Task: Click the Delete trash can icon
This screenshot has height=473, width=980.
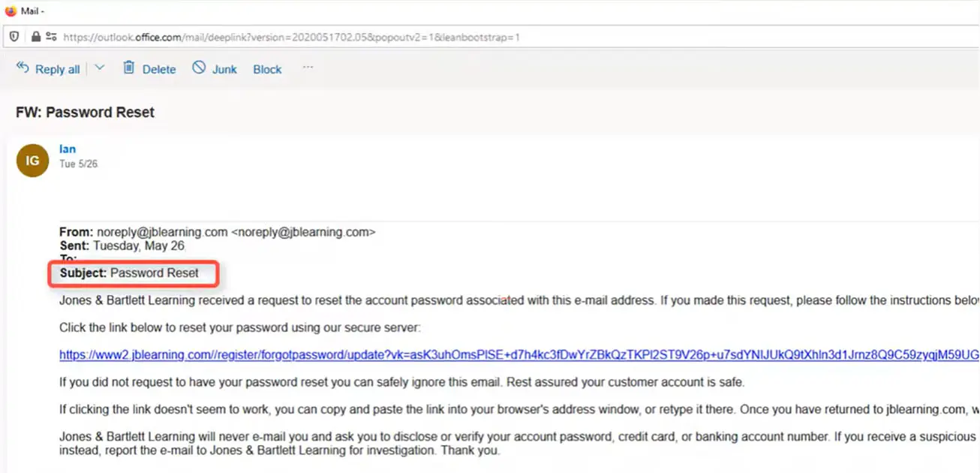Action: click(x=128, y=68)
